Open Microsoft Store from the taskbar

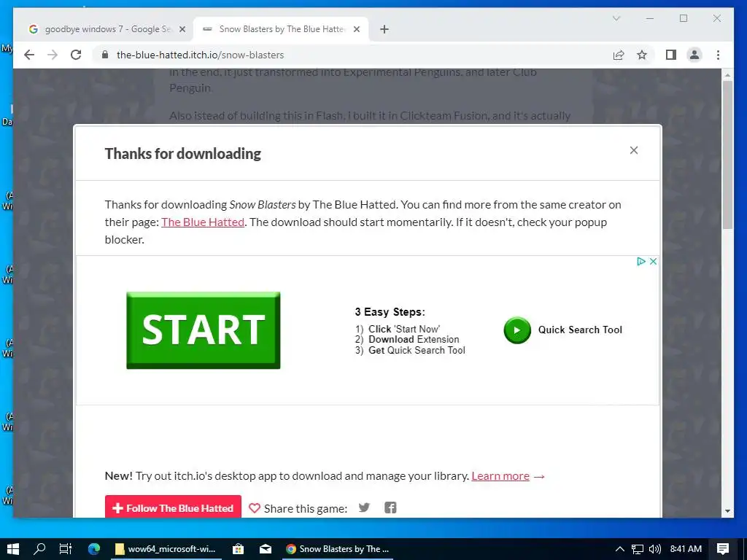pyautogui.click(x=239, y=549)
